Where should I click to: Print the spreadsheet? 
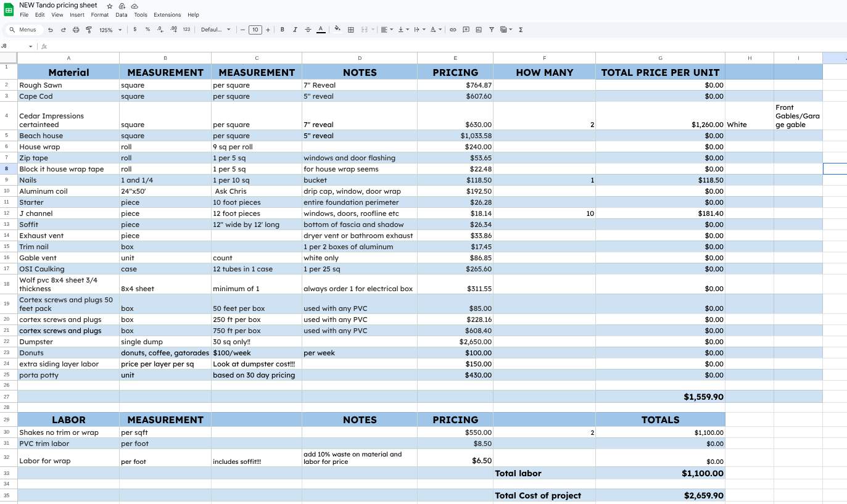pyautogui.click(x=76, y=30)
